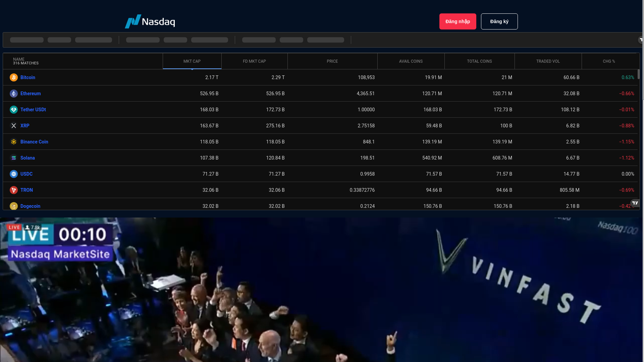
Task: Click the Bitcoin coin icon
Action: click(x=14, y=77)
